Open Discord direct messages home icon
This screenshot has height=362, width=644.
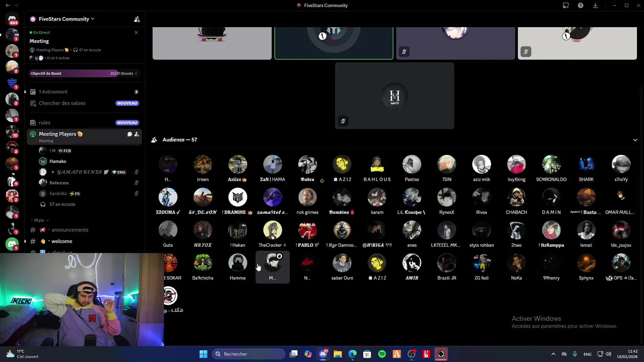pyautogui.click(x=12, y=19)
